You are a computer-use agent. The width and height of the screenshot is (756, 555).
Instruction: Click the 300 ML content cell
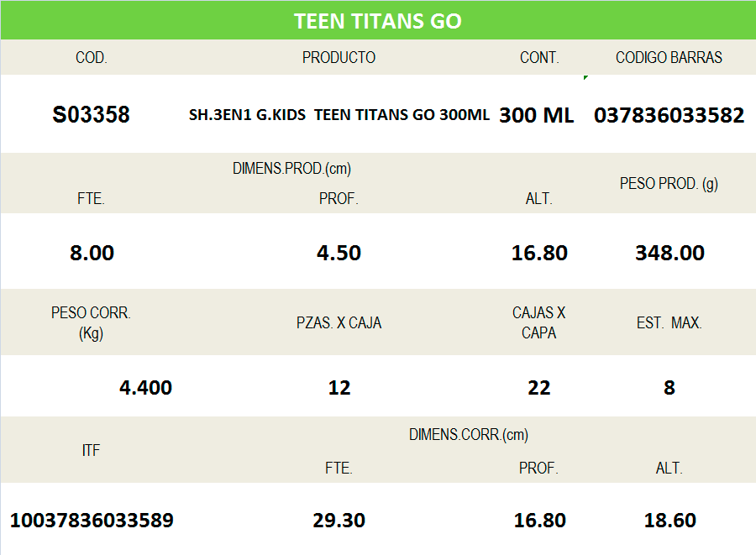pos(537,115)
